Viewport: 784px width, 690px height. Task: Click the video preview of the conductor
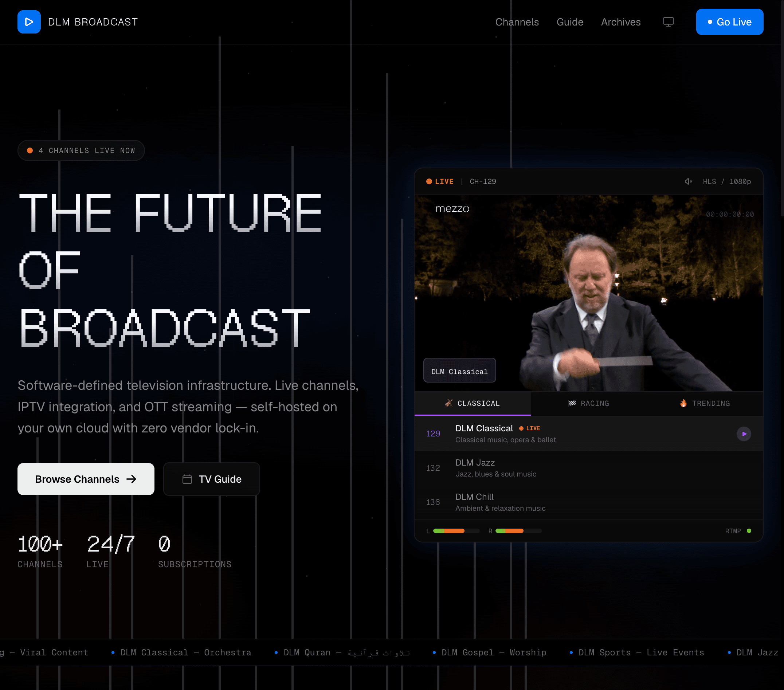[589, 293]
